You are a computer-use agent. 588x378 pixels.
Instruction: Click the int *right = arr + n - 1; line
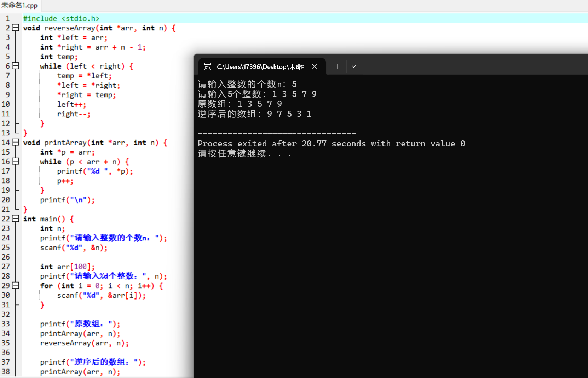(93, 47)
